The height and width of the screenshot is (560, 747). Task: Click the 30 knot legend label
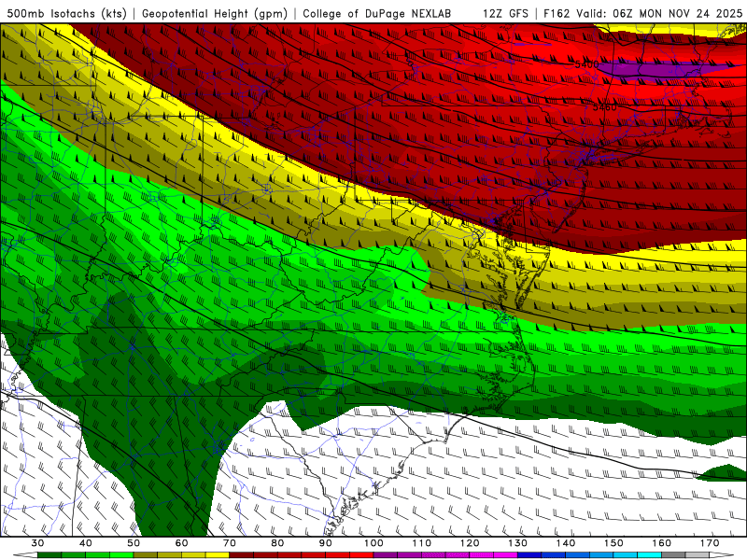click(x=37, y=543)
